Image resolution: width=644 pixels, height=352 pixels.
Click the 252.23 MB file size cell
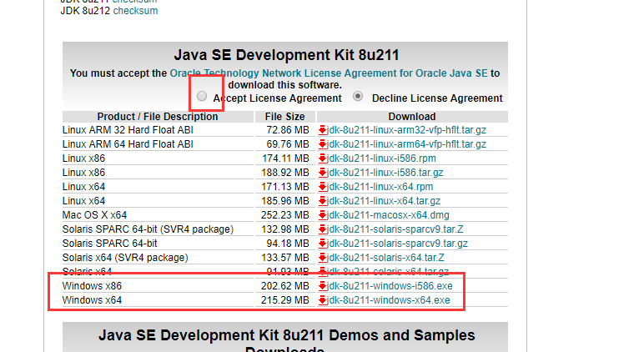pos(284,215)
